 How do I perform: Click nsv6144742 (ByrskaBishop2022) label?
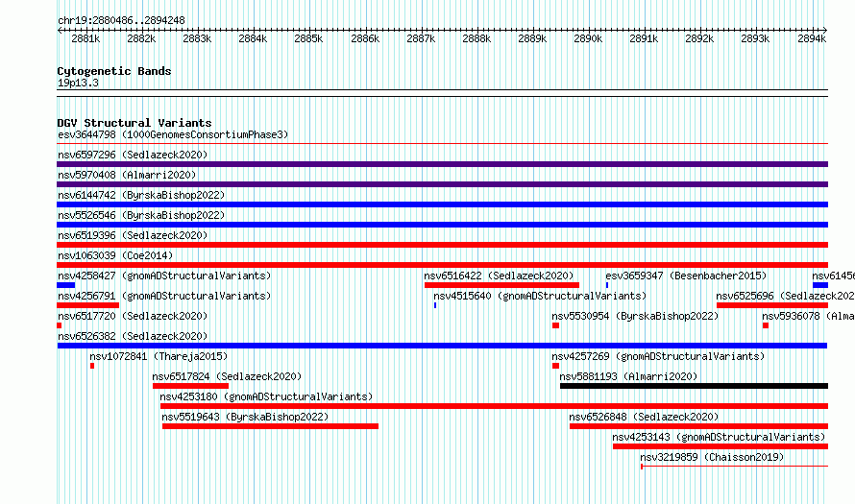[141, 195]
